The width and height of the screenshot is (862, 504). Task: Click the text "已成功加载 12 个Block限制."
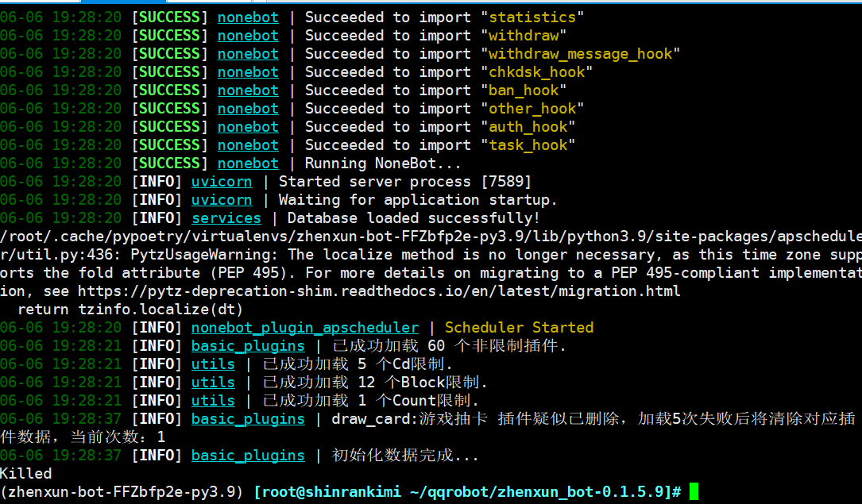[x=375, y=382]
